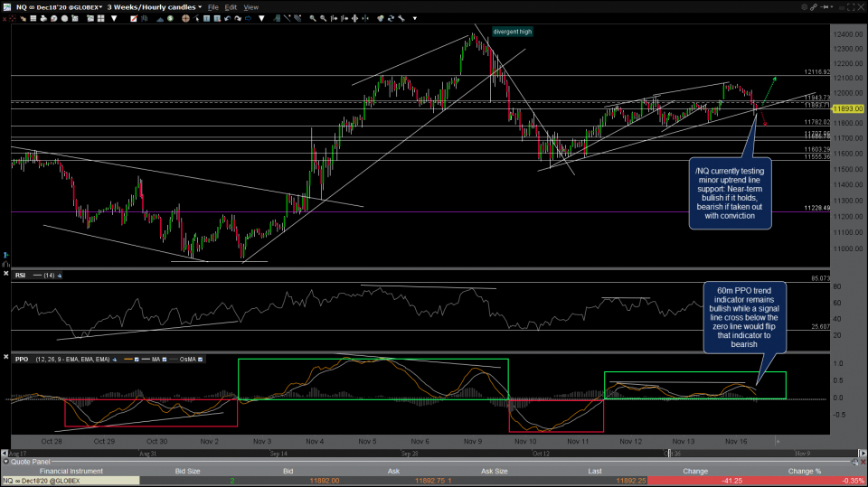Screen dimensions: 868x487
Task: Click the Change % column header
Action: coord(805,471)
